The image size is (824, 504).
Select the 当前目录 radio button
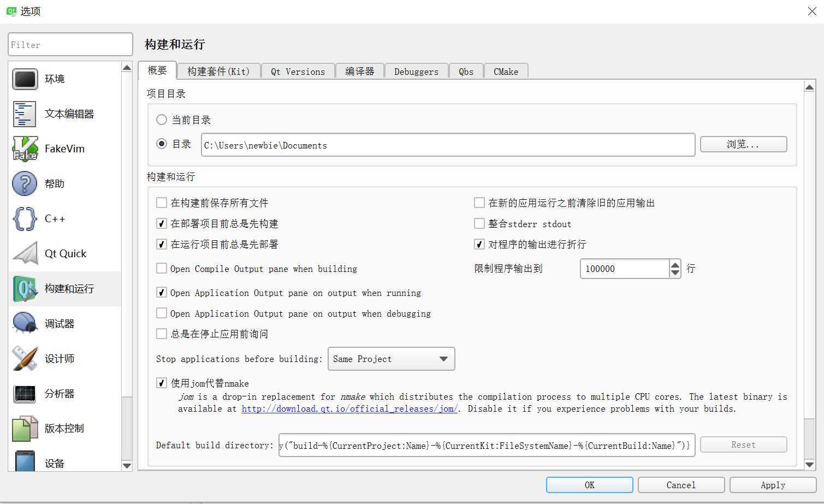click(x=162, y=120)
